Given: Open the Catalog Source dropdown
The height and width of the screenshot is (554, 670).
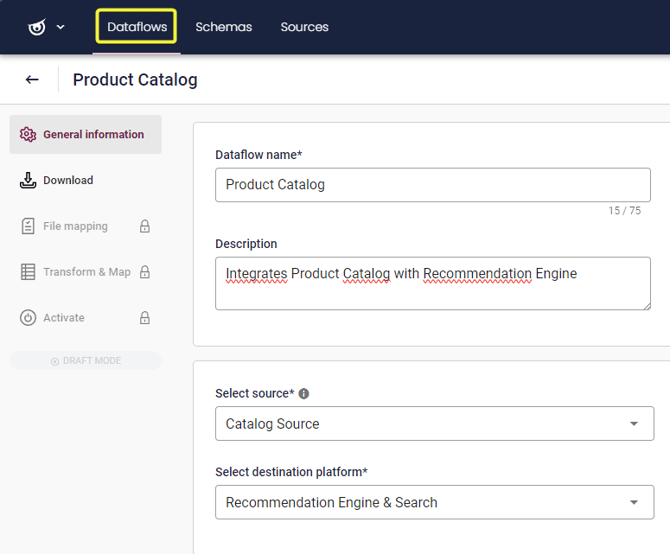Looking at the screenshot, I should click(x=435, y=423).
